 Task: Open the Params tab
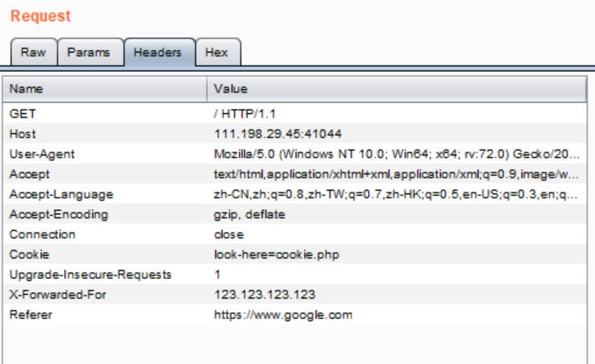pyautogui.click(x=90, y=52)
